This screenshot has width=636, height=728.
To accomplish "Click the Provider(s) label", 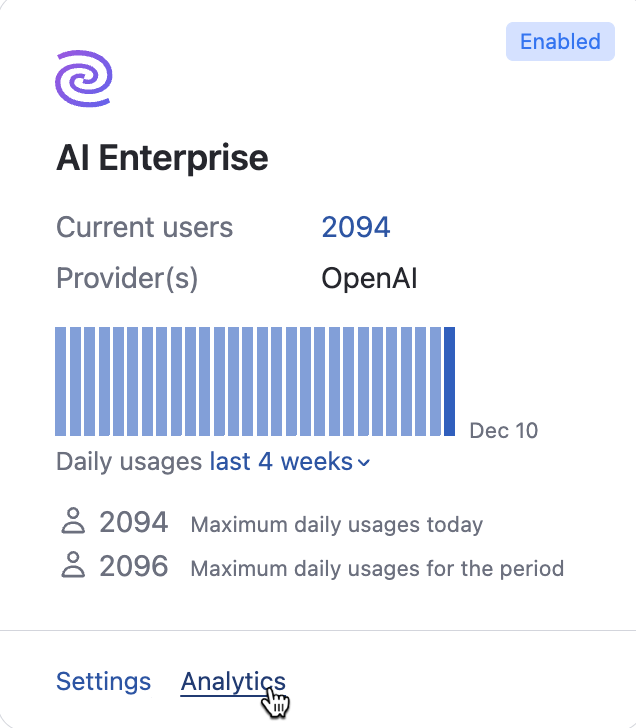I will [127, 278].
